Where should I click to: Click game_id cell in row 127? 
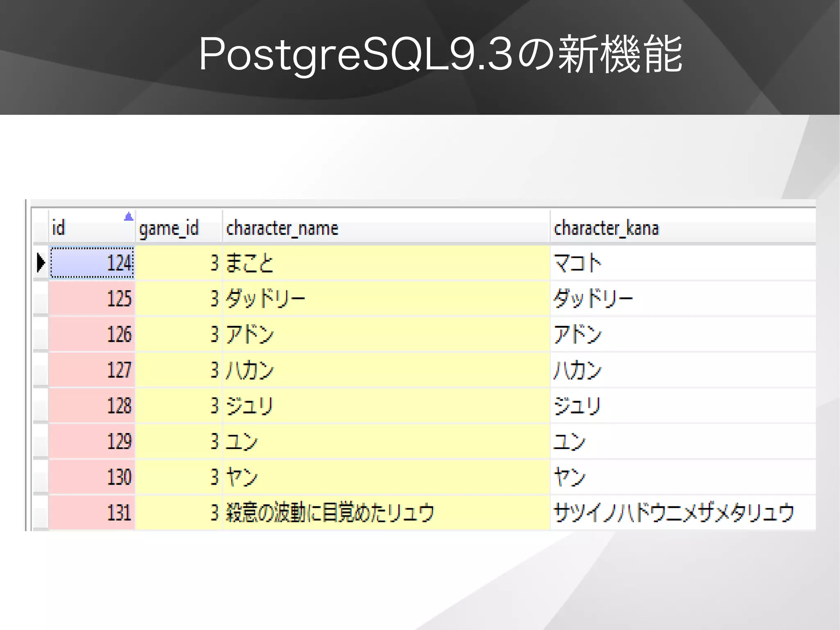click(x=178, y=370)
